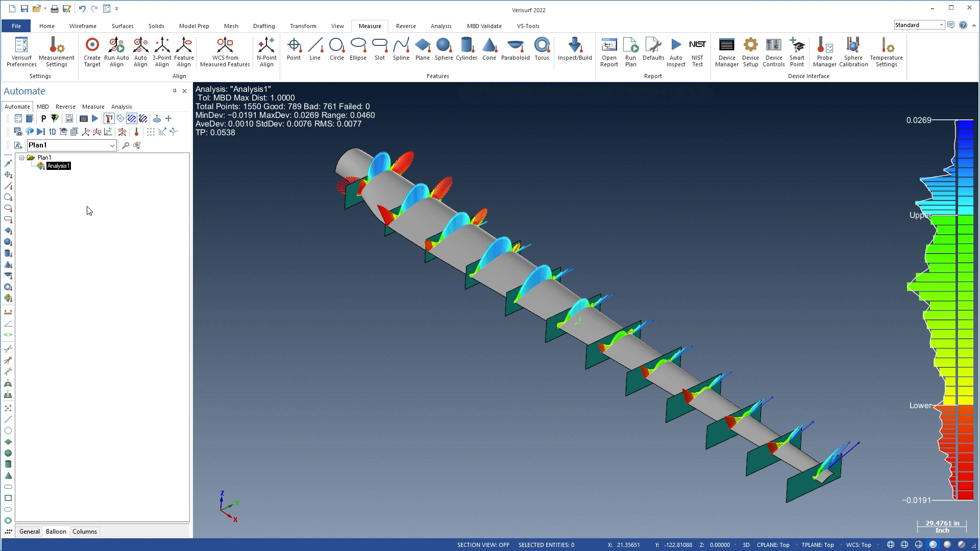Switch to the Reverse ribbon tab
The height and width of the screenshot is (551, 980).
click(x=406, y=26)
